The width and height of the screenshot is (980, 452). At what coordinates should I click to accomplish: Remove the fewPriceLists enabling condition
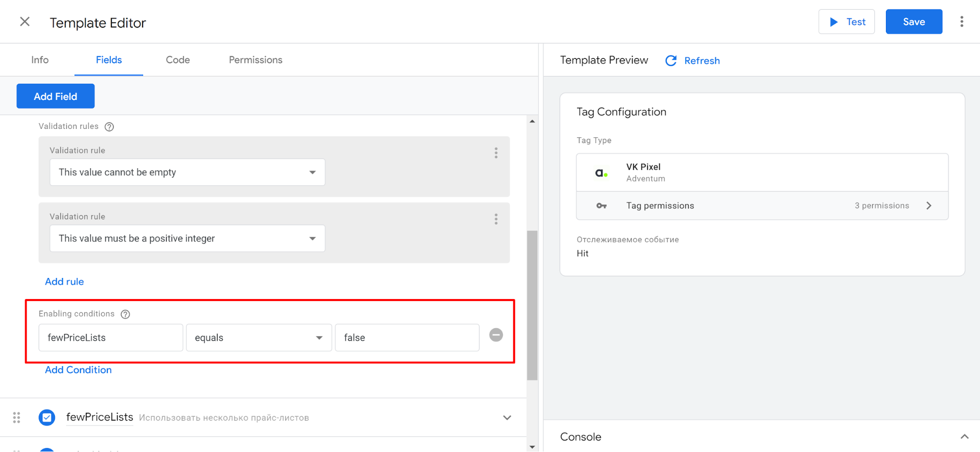tap(496, 335)
